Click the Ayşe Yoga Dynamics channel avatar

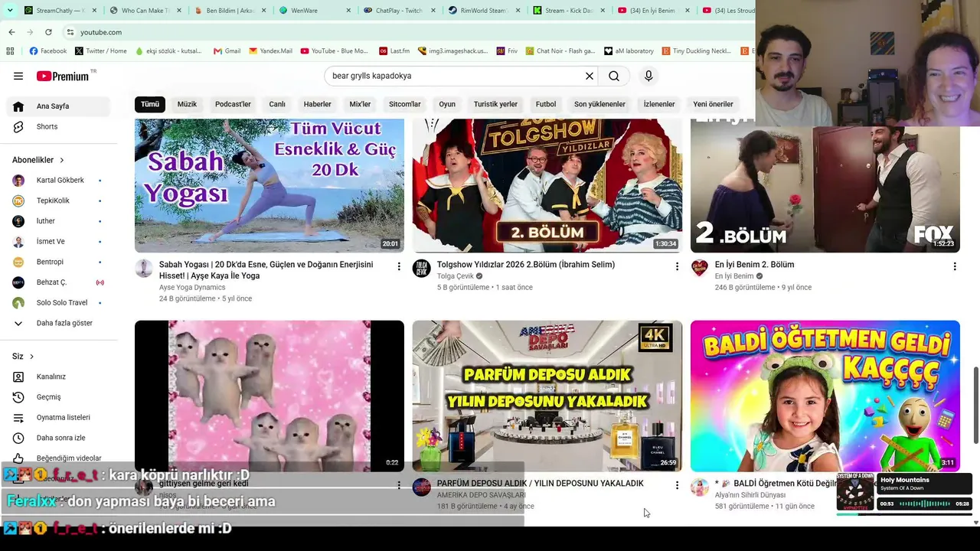pos(144,268)
